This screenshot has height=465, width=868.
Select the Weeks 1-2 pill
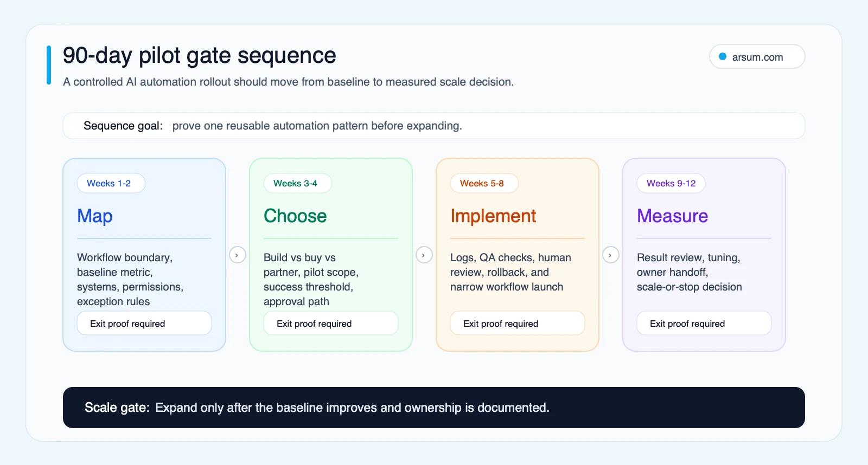tap(111, 183)
